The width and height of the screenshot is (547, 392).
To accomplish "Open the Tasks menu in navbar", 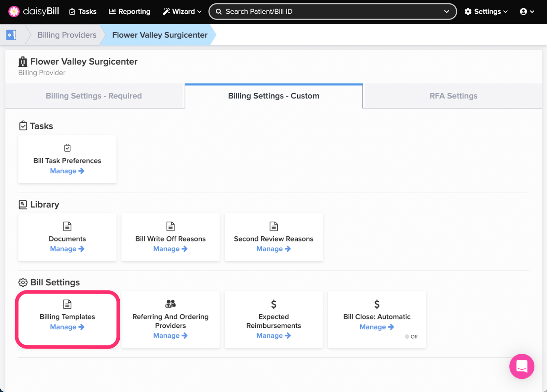I will pyautogui.click(x=83, y=12).
